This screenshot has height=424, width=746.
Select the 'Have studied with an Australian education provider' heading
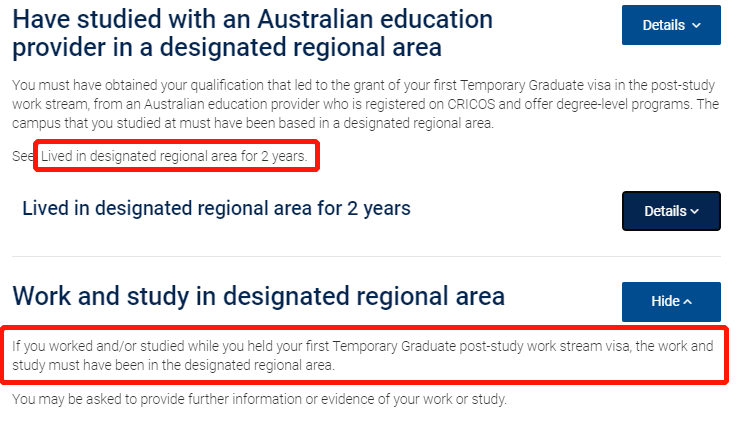pyautogui.click(x=252, y=33)
